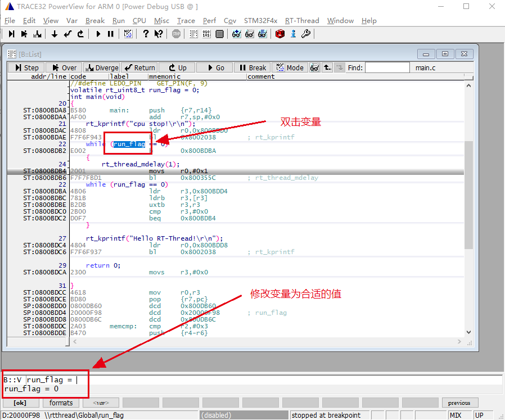Open the previous command history dropdown
This screenshot has height=420, width=505.
pyautogui.click(x=460, y=403)
